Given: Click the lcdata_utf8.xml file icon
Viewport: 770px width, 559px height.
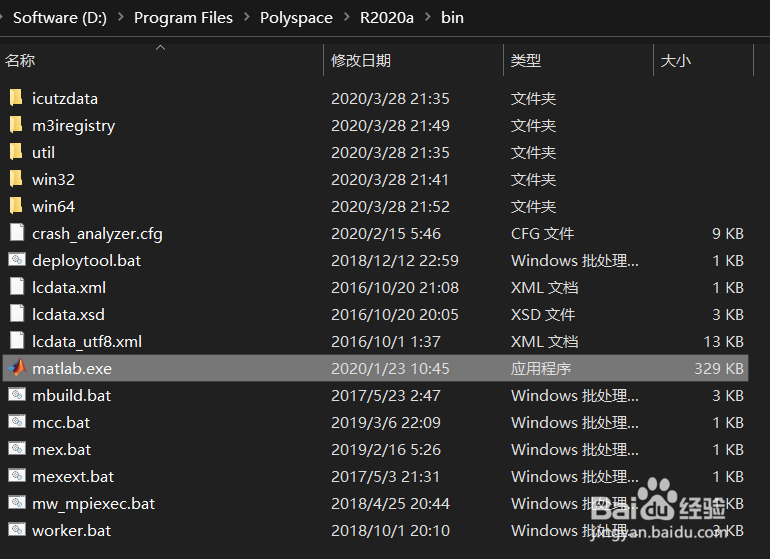Looking at the screenshot, I should (17, 341).
